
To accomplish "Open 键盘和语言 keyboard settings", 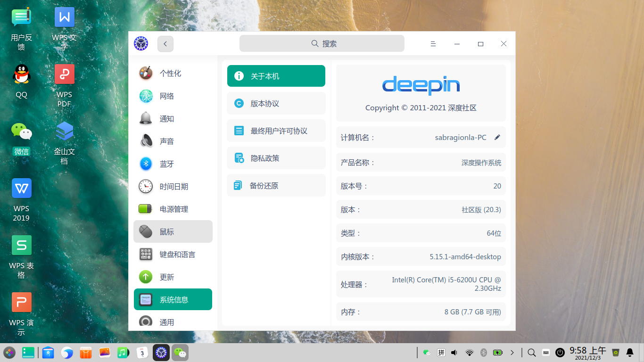I will pyautogui.click(x=177, y=254).
